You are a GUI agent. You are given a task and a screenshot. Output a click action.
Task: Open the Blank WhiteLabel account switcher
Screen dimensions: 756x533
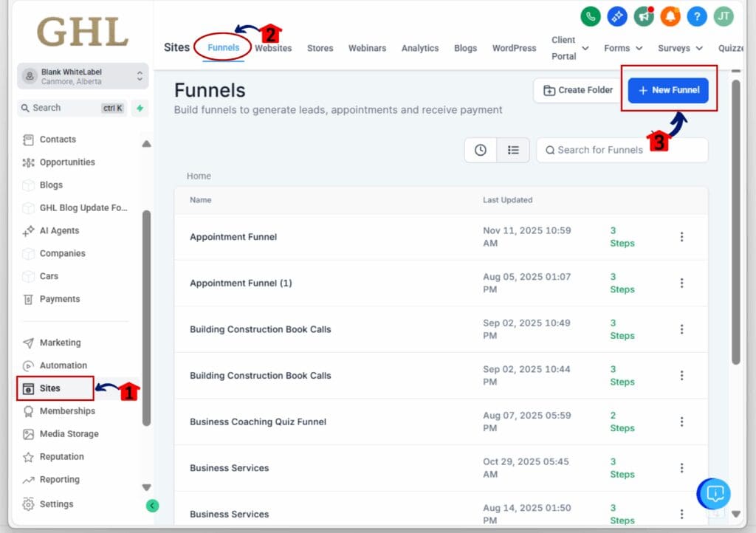coord(82,76)
